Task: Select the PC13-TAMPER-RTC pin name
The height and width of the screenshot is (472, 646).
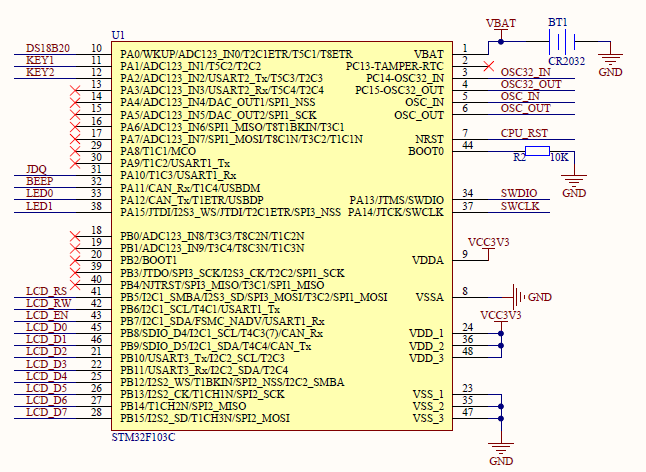Action: point(395,66)
